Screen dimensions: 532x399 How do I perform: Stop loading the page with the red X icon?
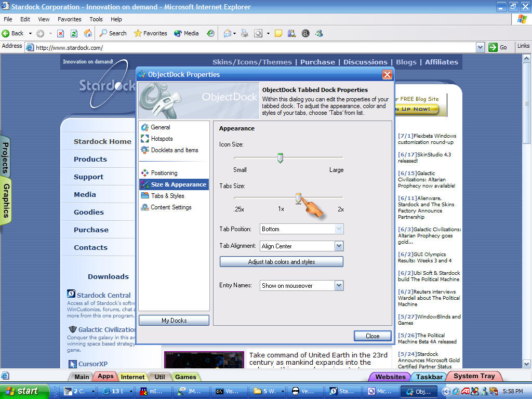pyautogui.click(x=60, y=33)
